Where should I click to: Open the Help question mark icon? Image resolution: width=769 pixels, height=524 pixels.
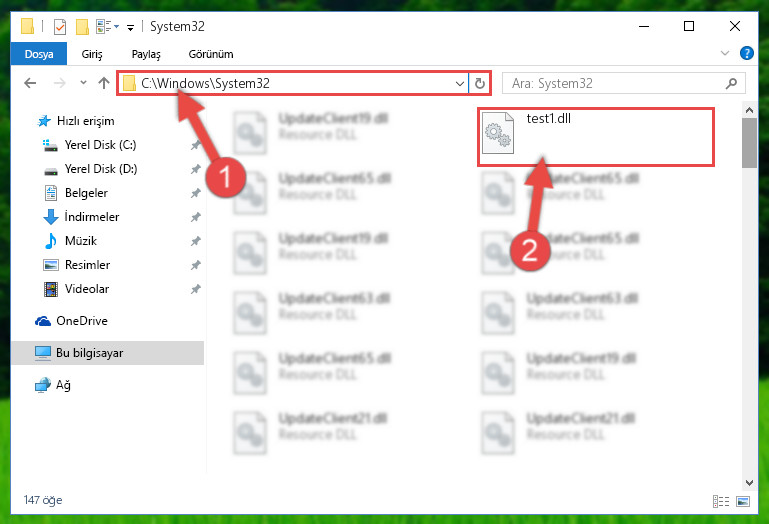(x=746, y=53)
